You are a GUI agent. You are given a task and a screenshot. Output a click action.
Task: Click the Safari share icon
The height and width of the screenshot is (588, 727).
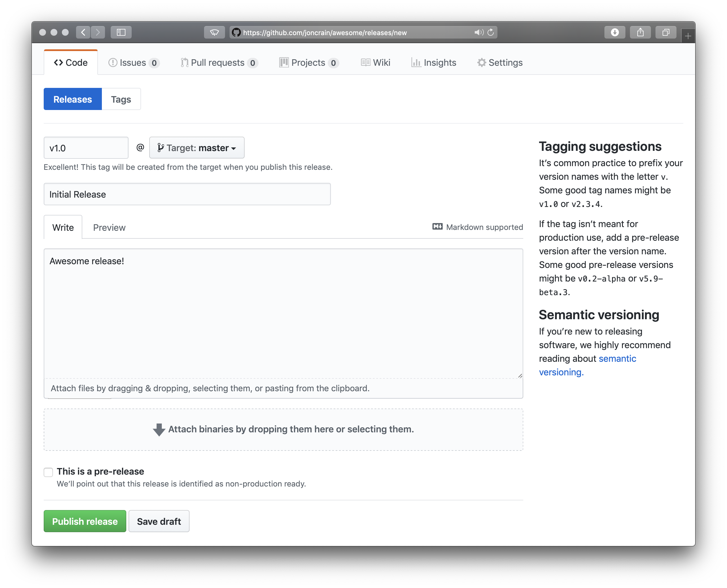pyautogui.click(x=640, y=33)
